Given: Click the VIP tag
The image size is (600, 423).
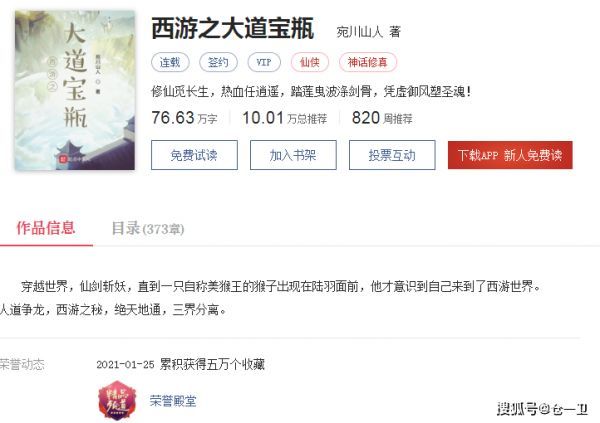Looking at the screenshot, I should tap(264, 62).
